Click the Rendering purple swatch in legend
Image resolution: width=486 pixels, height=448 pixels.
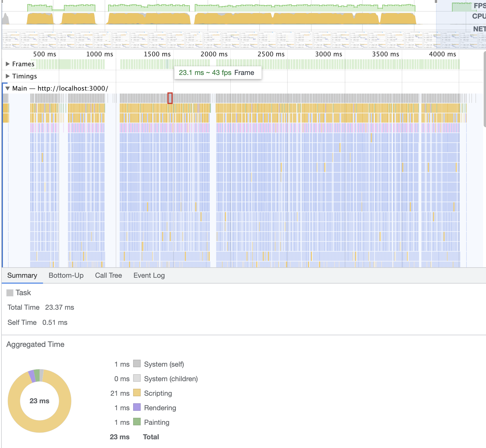137,407
